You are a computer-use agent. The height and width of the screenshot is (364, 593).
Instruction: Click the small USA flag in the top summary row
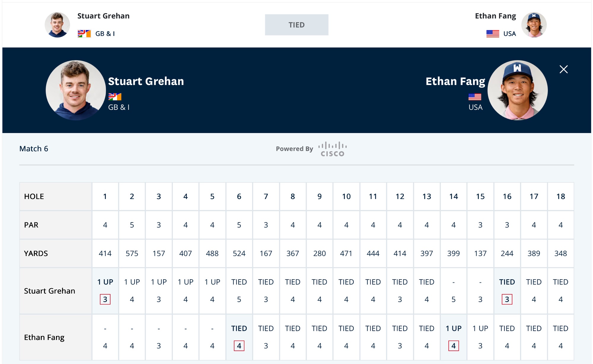493,33
